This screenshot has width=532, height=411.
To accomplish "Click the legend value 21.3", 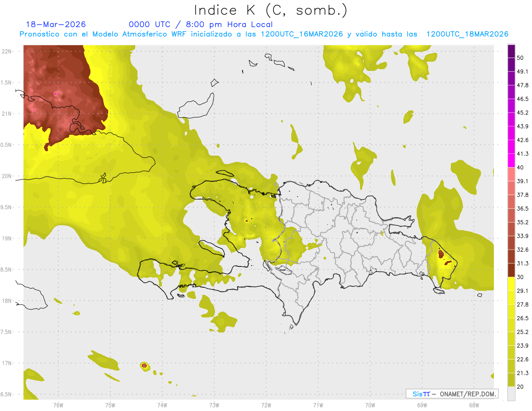I will click(523, 373).
